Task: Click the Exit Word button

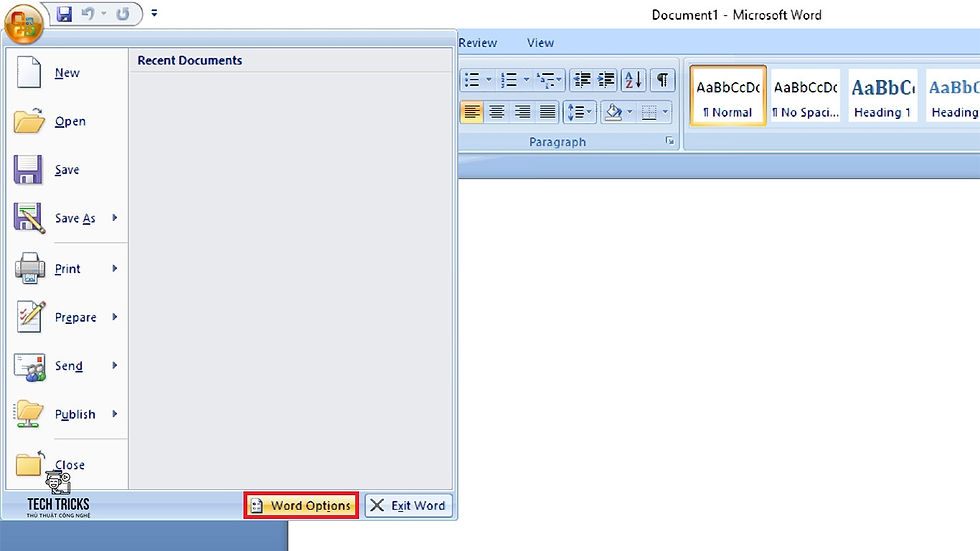Action: (408, 505)
